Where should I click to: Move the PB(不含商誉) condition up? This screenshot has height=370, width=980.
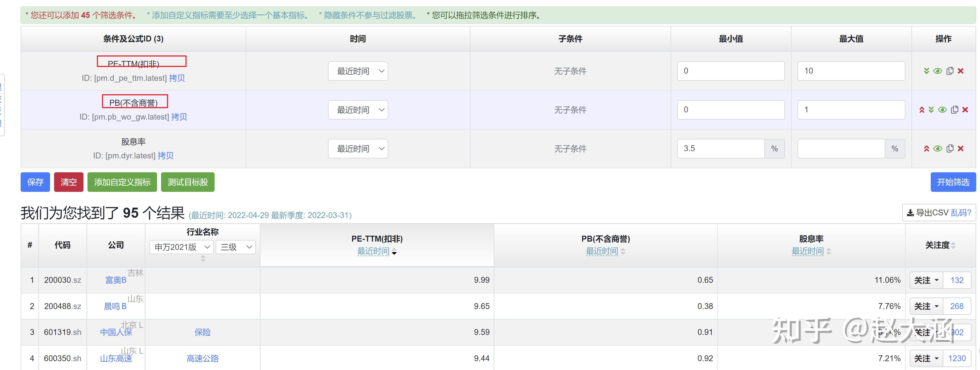coord(922,110)
